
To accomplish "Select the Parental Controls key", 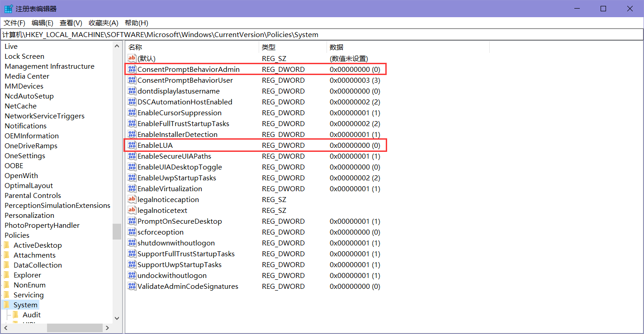I will (33, 196).
